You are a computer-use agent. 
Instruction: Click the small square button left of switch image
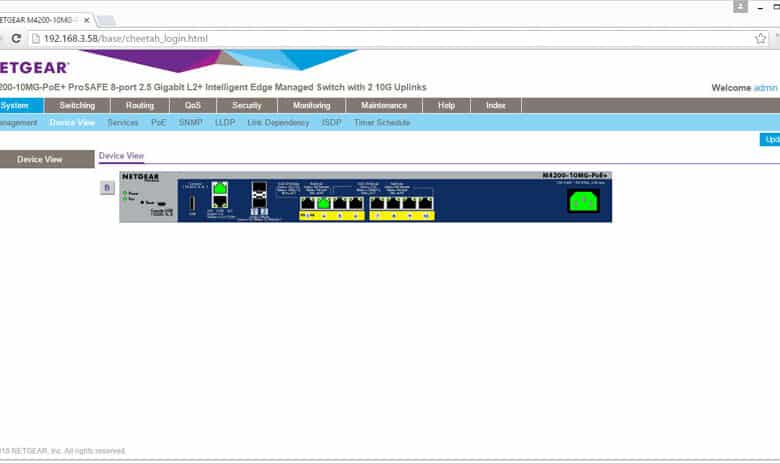click(107, 187)
